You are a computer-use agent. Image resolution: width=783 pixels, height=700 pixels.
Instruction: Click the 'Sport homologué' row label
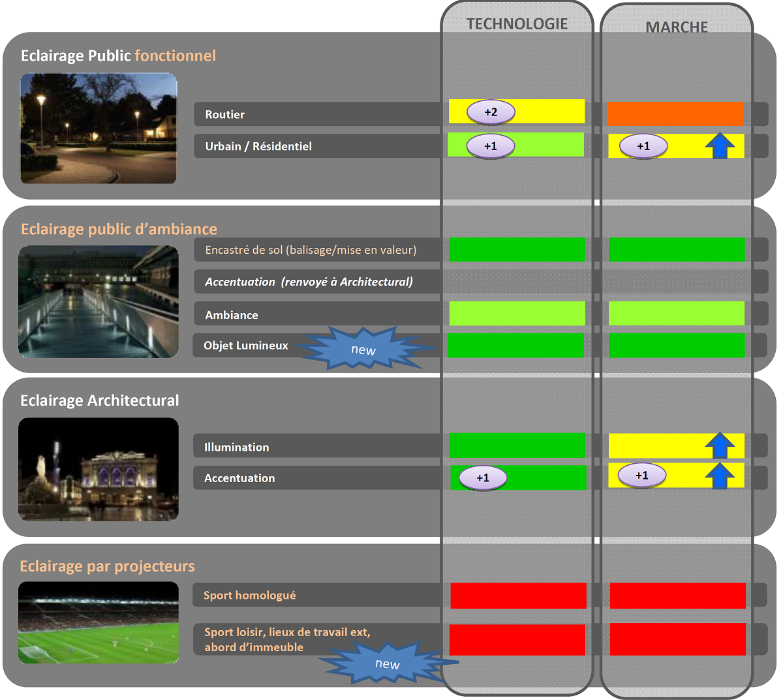tap(250, 595)
